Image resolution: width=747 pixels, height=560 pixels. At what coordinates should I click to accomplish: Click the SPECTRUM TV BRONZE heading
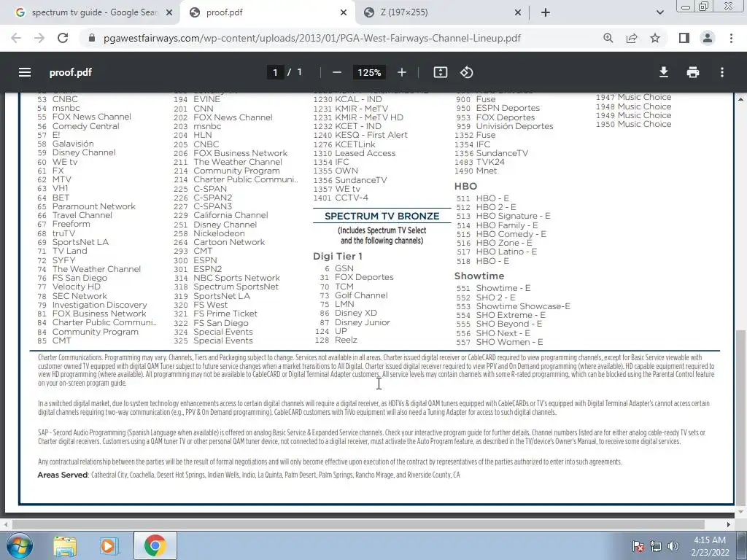click(382, 216)
